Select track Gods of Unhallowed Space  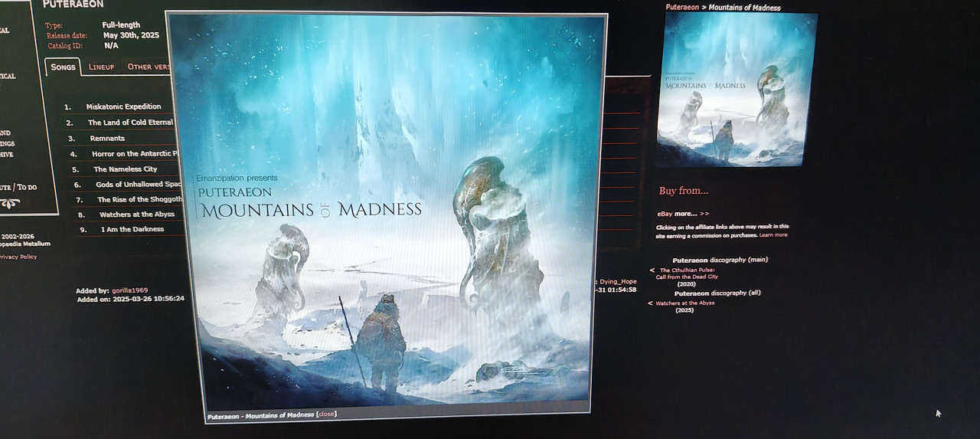click(139, 185)
